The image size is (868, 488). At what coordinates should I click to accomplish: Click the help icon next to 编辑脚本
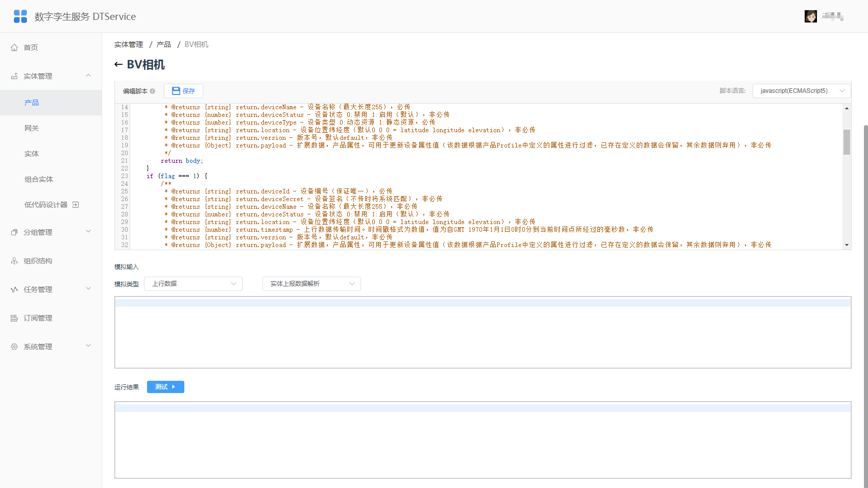[153, 91]
